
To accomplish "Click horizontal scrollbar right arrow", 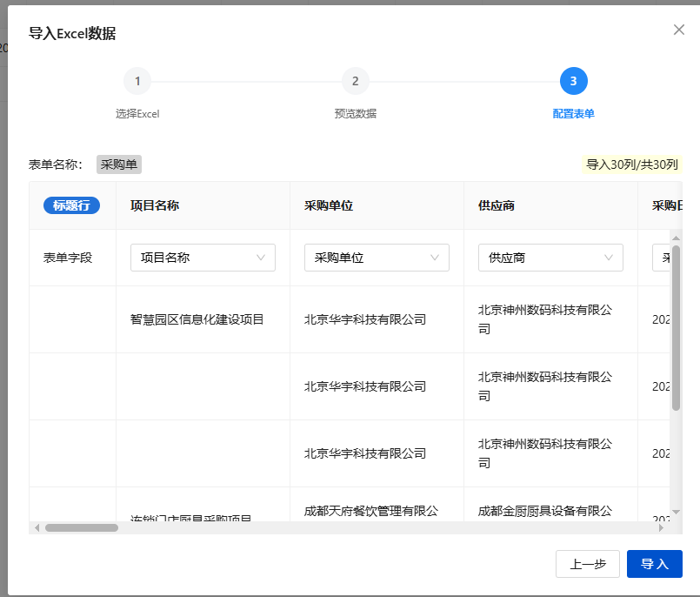I will pyautogui.click(x=662, y=527).
